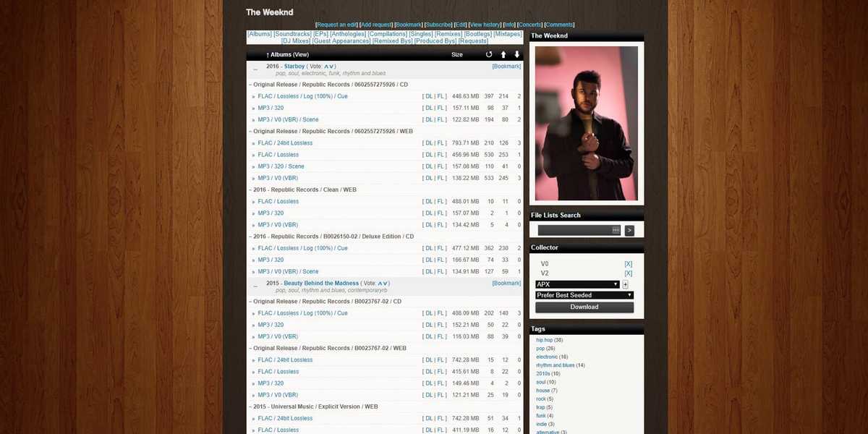Focus the File Lists Search input

click(x=579, y=231)
